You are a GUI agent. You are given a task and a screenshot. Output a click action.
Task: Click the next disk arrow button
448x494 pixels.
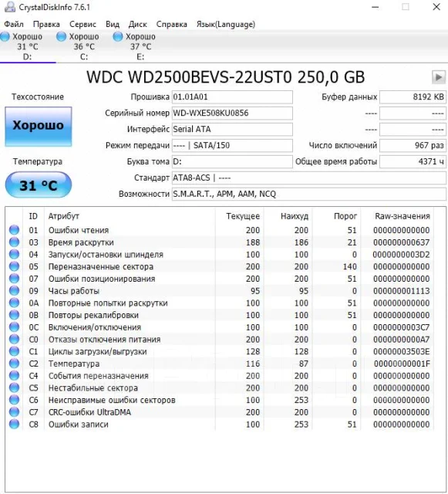pyautogui.click(x=439, y=77)
